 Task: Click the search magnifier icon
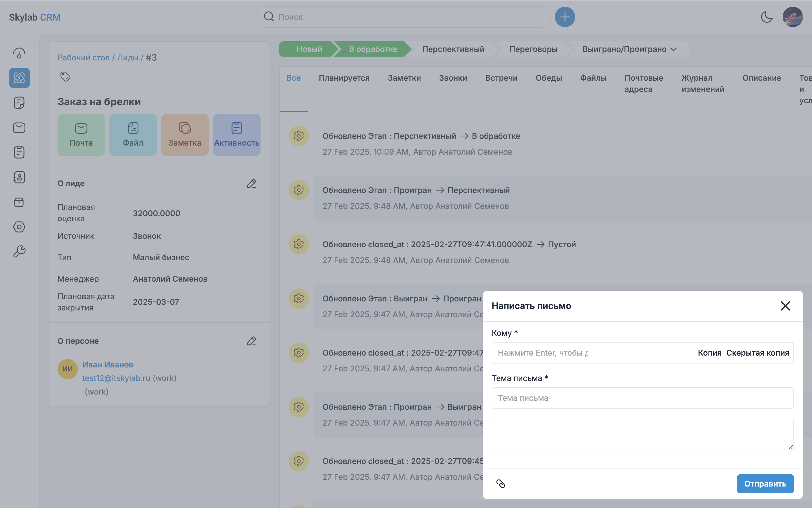point(269,16)
